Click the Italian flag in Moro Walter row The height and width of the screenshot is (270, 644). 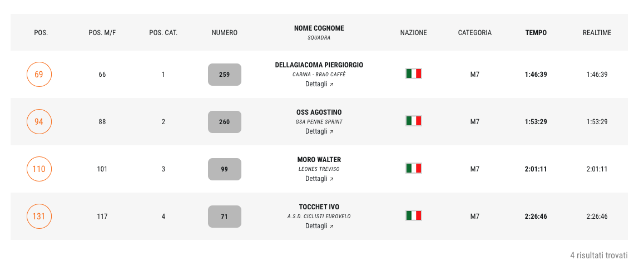(414, 168)
